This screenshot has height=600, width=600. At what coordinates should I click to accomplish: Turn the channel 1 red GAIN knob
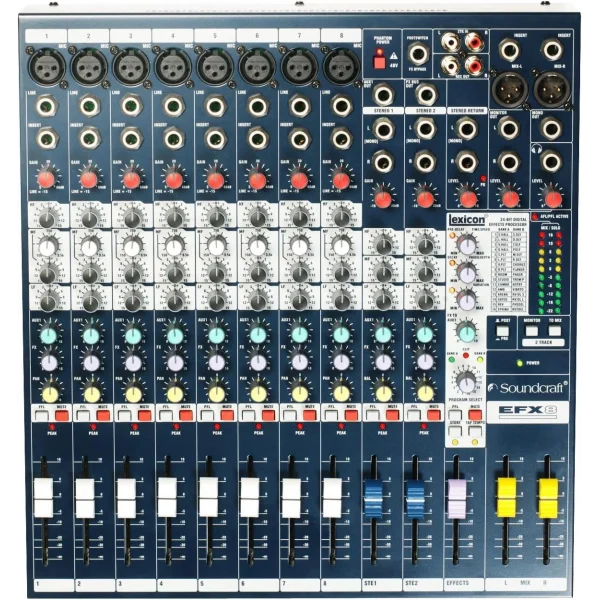click(x=46, y=179)
